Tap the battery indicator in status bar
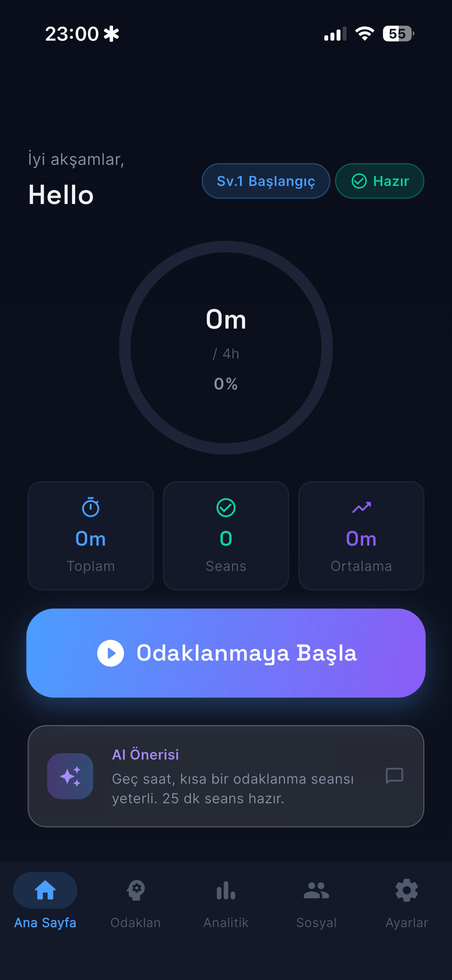Viewport: 452px width, 980px height. [398, 34]
